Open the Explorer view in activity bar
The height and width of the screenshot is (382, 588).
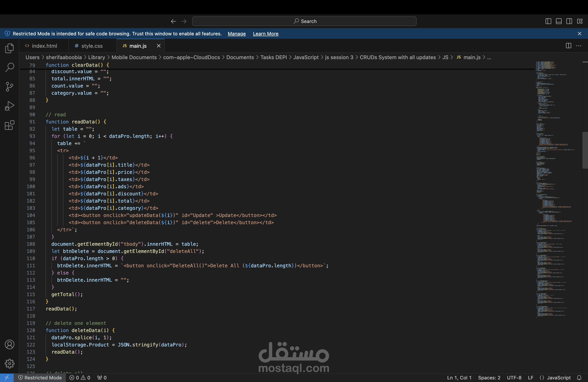[x=9, y=48]
